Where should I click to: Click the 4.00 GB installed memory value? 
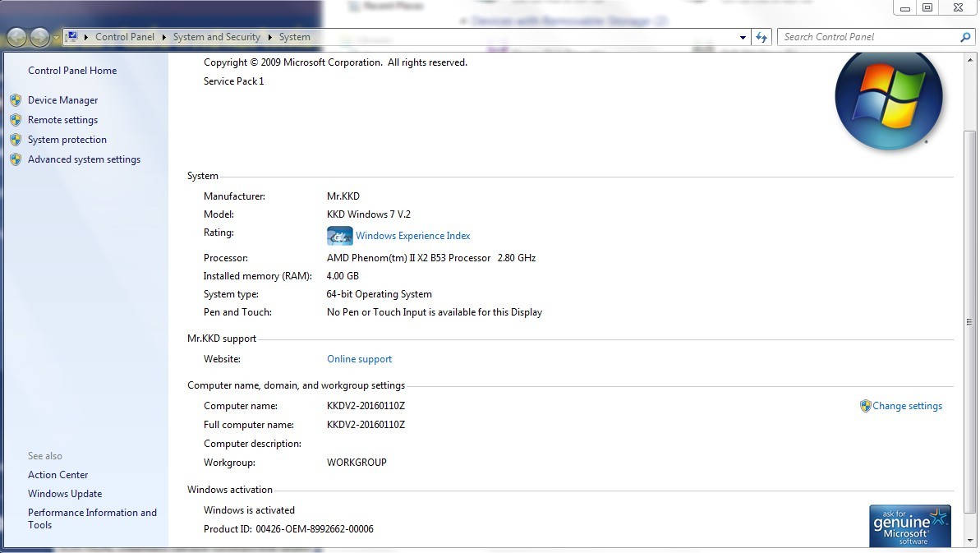tap(343, 275)
